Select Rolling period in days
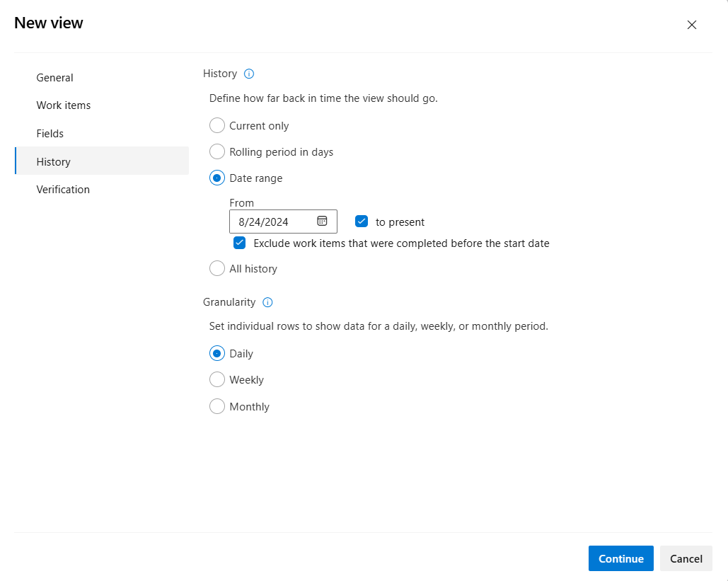The height and width of the screenshot is (581, 728). coord(217,151)
